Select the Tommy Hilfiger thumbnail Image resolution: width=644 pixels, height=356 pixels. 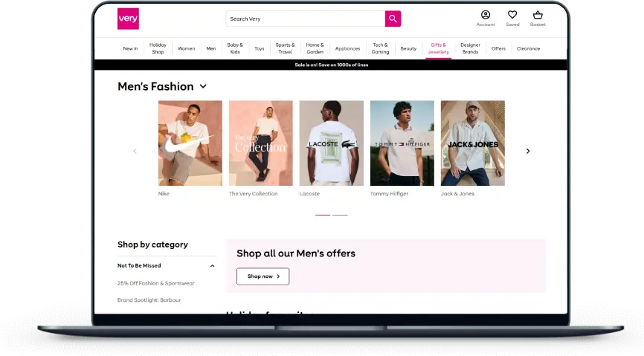pyautogui.click(x=402, y=143)
